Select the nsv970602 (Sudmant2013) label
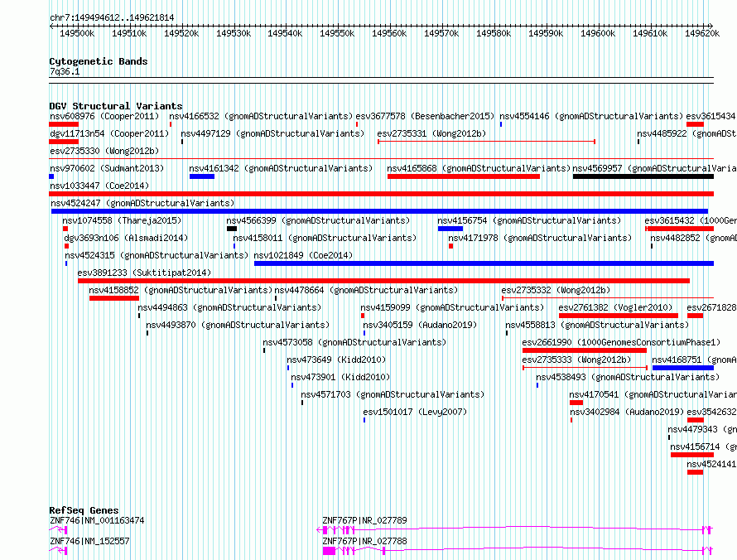This screenshot has height=560, width=737. tap(107, 168)
